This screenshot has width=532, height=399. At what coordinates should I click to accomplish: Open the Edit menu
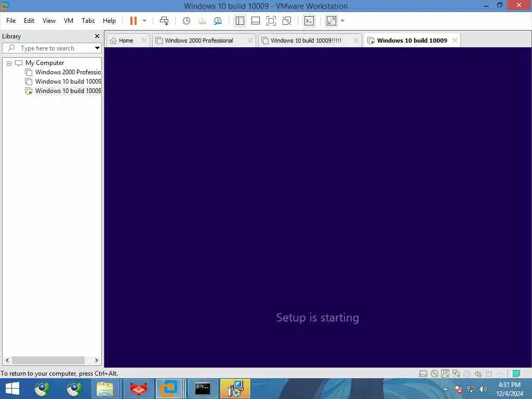29,21
